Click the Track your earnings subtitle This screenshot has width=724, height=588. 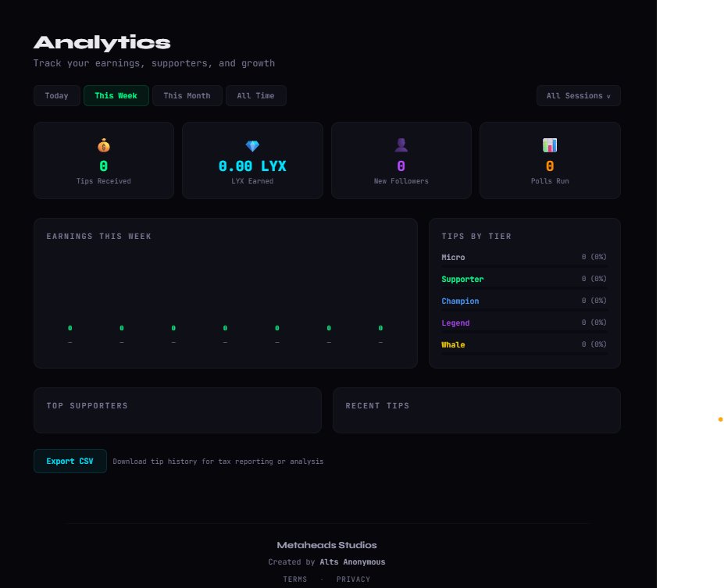click(x=154, y=63)
